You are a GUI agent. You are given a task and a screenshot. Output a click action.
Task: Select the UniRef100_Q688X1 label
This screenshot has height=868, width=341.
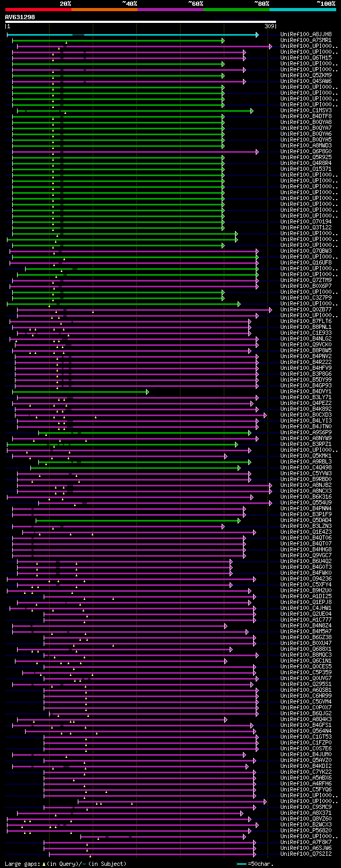306,649
